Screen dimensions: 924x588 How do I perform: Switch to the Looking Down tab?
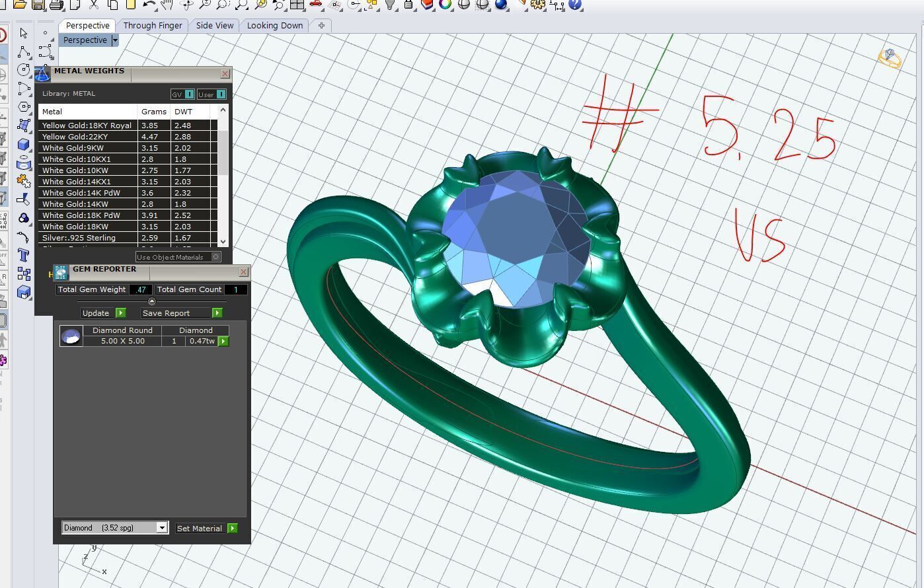coord(275,25)
